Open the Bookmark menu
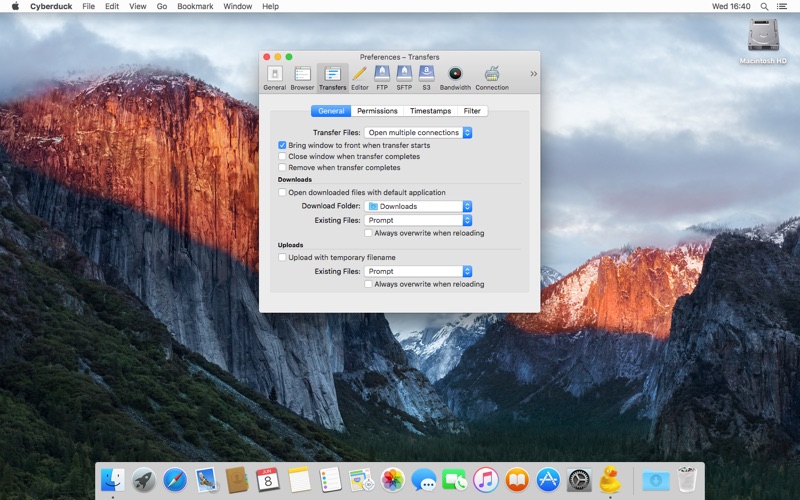This screenshot has width=800, height=500. point(195,6)
